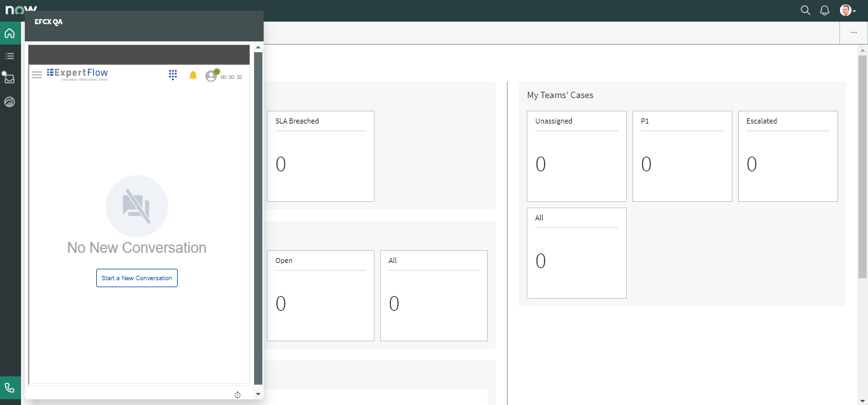868x405 pixels.
Task: Open the ExpertFlow hamburger menu
Action: pyautogui.click(x=37, y=75)
